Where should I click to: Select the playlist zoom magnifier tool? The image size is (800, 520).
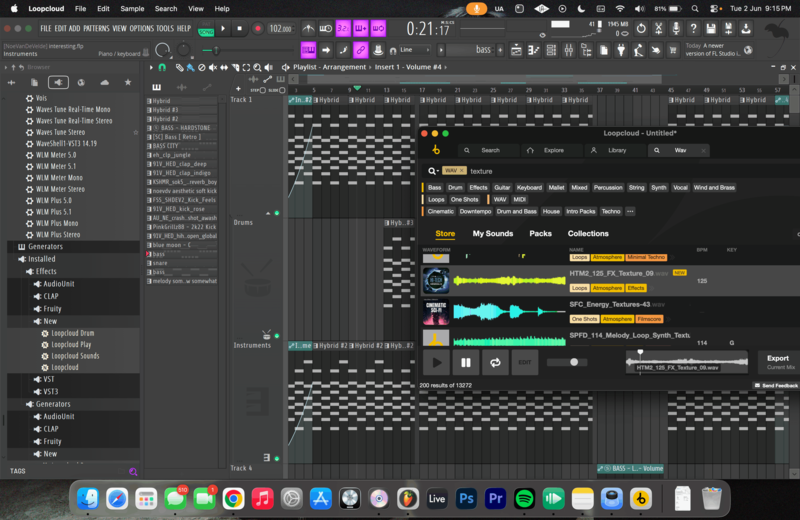click(x=257, y=67)
